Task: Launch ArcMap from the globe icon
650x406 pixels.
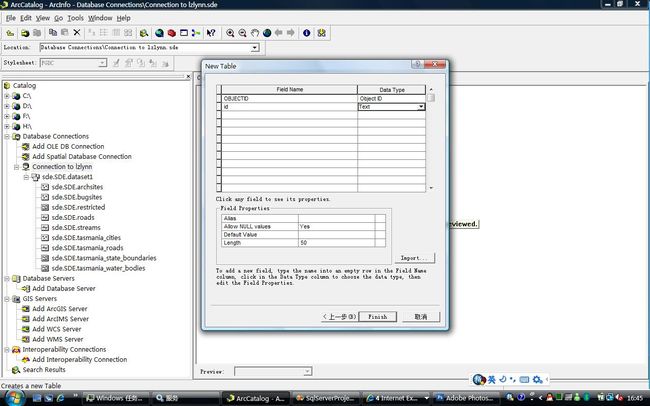Action: [159, 33]
